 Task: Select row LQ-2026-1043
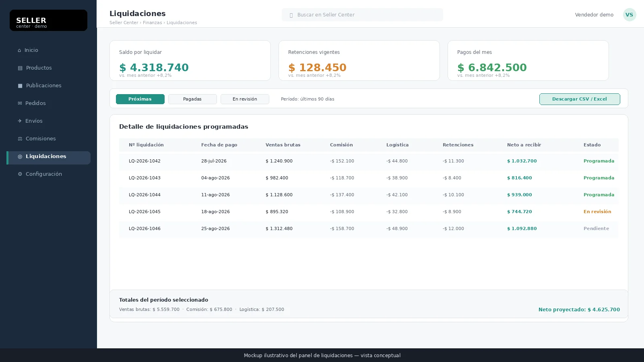pyautogui.click(x=369, y=178)
